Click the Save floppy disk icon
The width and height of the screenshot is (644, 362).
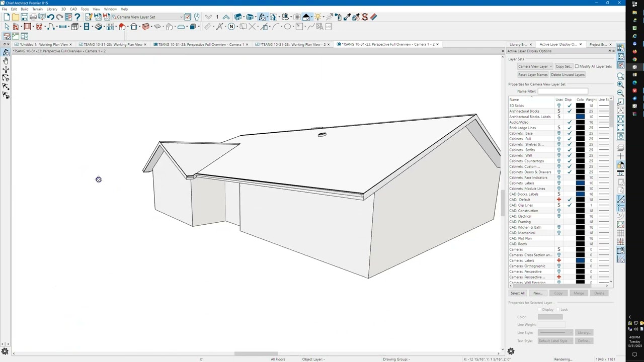click(x=24, y=17)
